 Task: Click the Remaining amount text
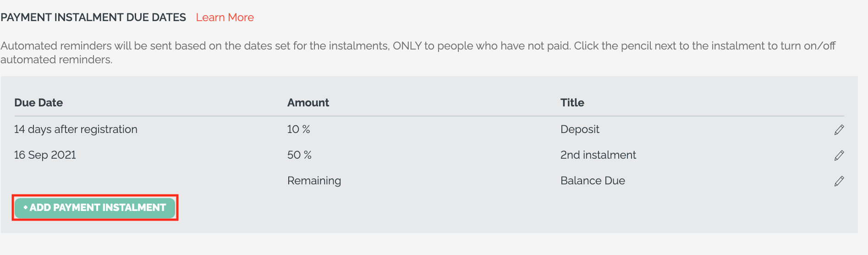click(x=314, y=181)
